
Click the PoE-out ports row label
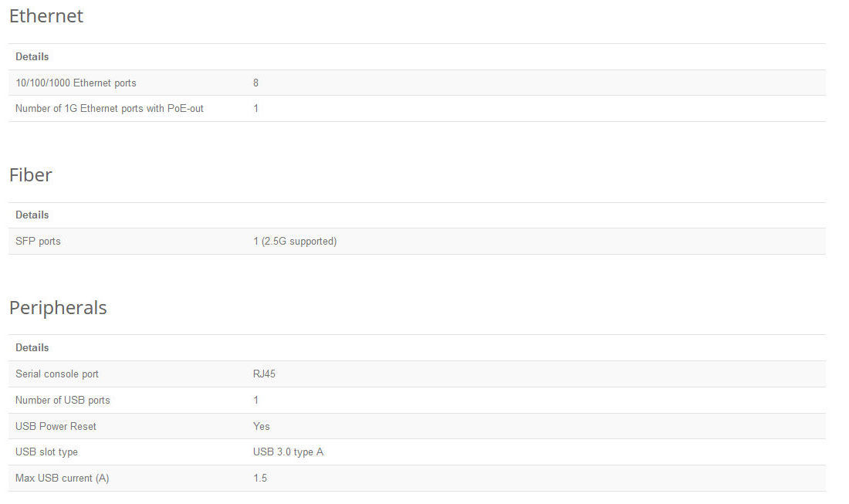point(110,108)
